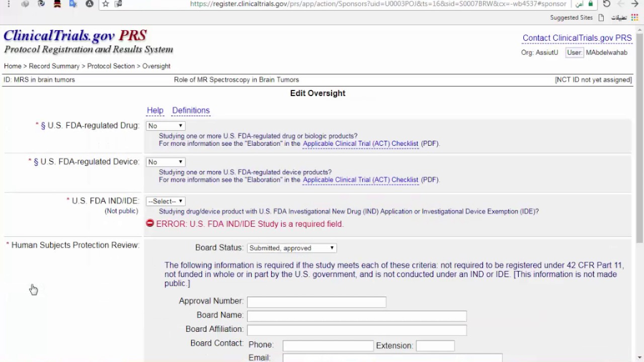Click the blue swirl extension icon
This screenshot has height=362, width=644.
41,4
